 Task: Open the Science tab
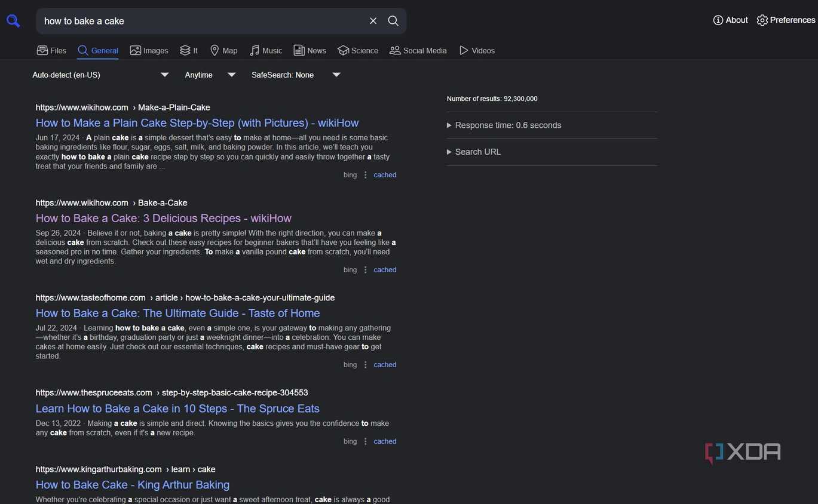click(x=358, y=50)
